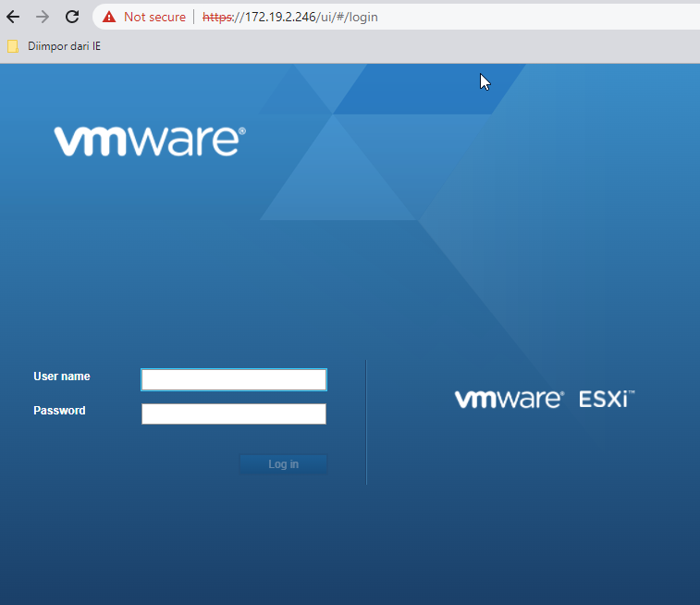Go back using the browser back arrow
700x605 pixels.
13,17
